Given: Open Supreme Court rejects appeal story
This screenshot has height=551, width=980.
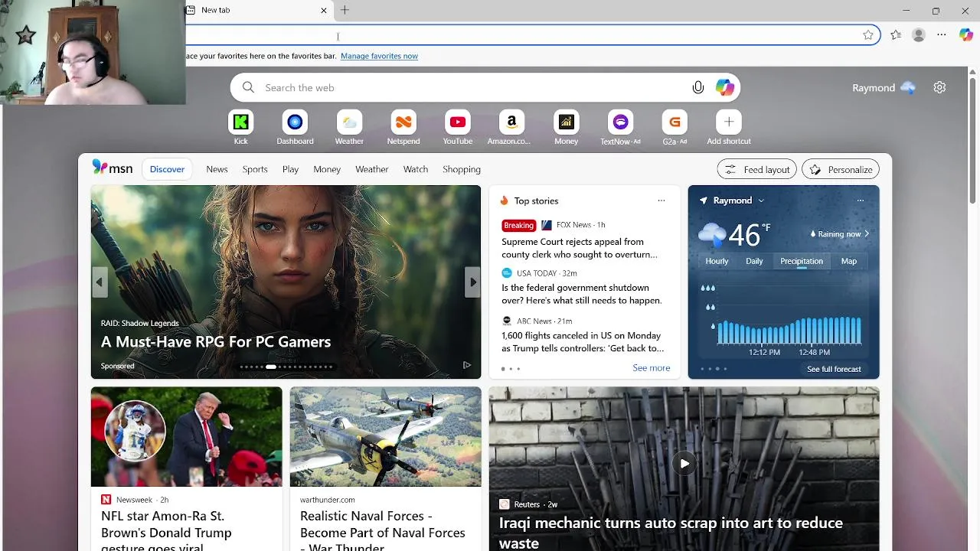Looking at the screenshot, I should click(x=580, y=248).
